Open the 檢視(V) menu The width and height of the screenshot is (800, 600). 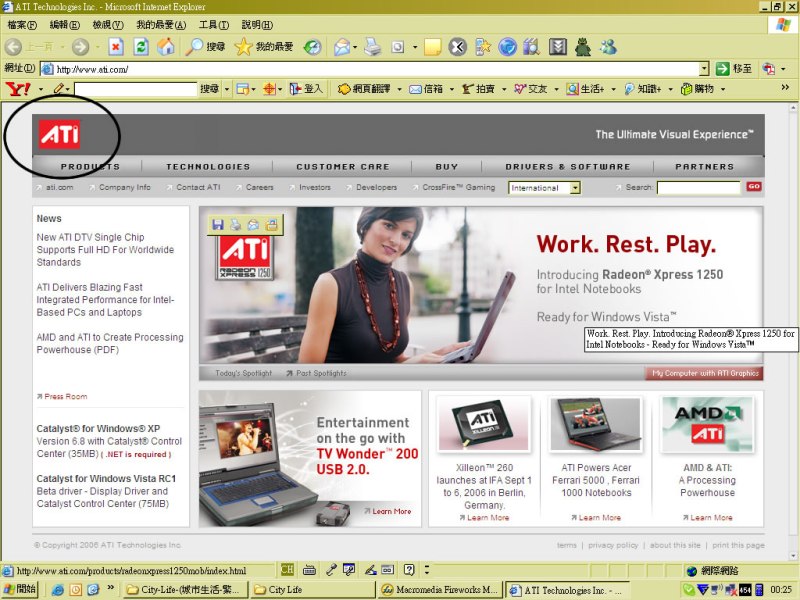coord(108,24)
